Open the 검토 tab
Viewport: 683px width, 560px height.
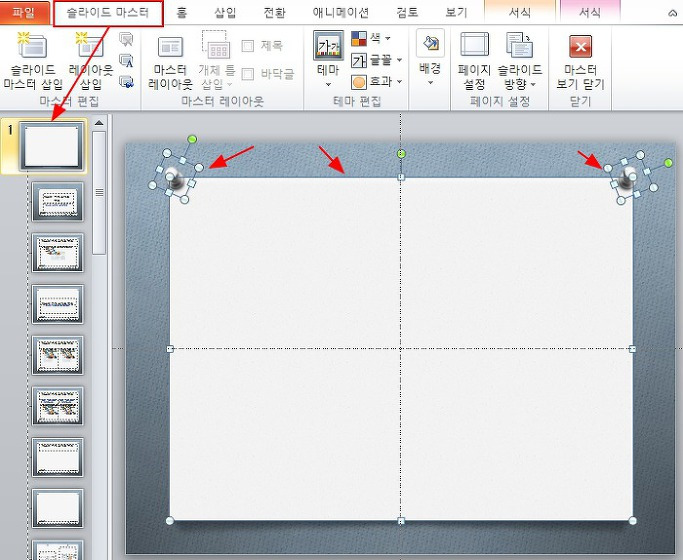pos(407,13)
